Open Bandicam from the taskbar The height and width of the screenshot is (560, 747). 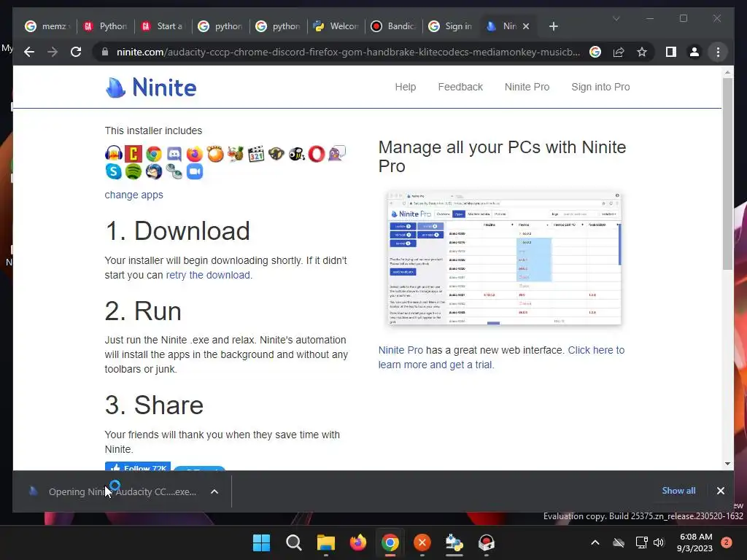pos(486,542)
